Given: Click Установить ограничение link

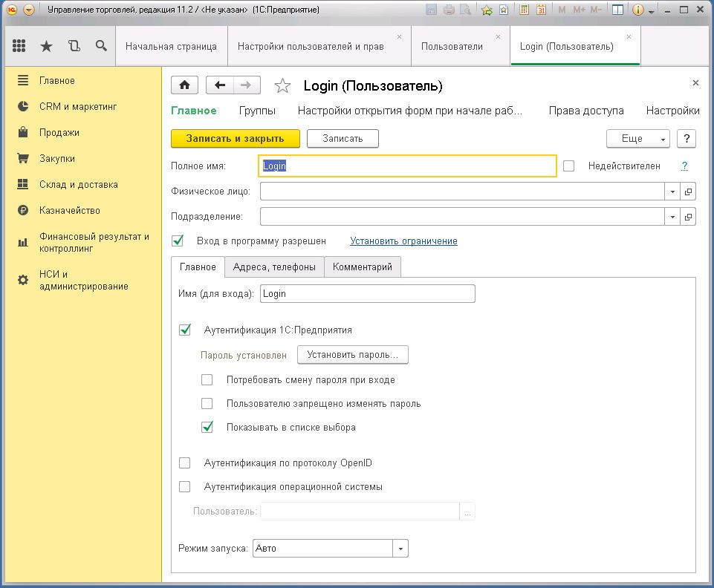Looking at the screenshot, I should point(403,241).
